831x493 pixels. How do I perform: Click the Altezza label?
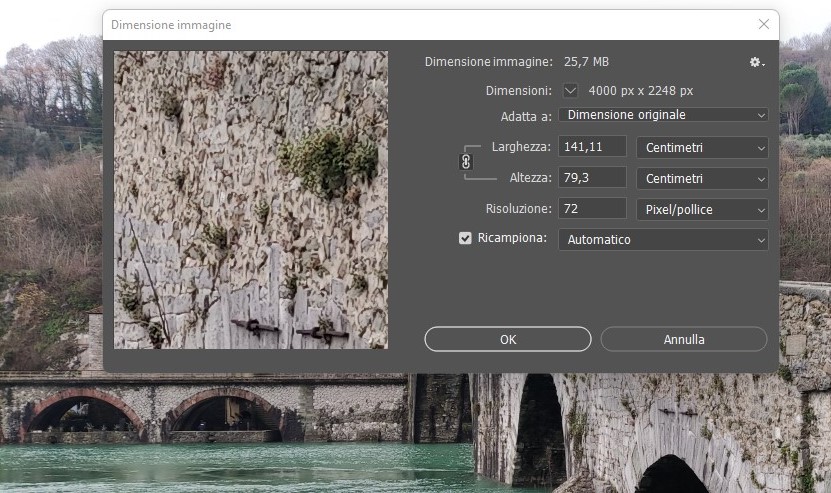point(529,178)
